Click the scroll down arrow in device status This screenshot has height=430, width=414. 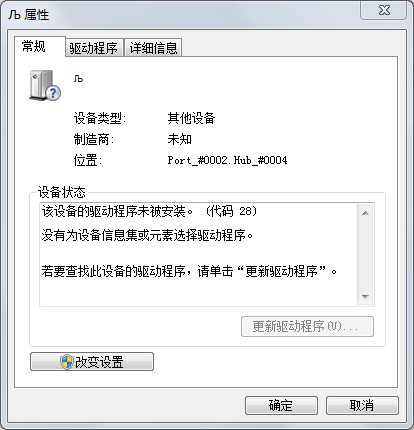(x=365, y=296)
